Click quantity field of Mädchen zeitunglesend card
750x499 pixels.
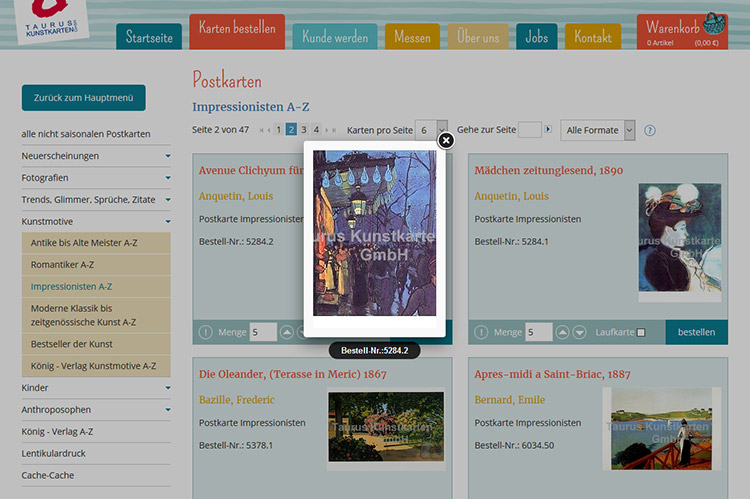pos(539,332)
